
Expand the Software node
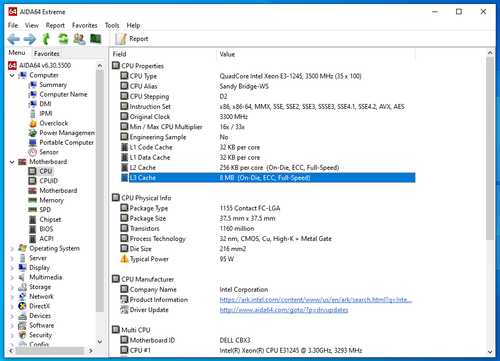coord(12,326)
